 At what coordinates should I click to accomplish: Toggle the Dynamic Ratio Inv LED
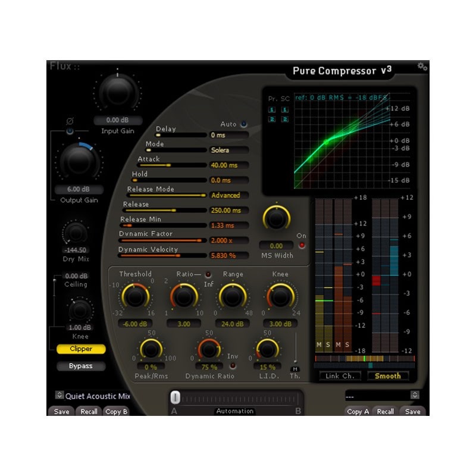pos(233,366)
